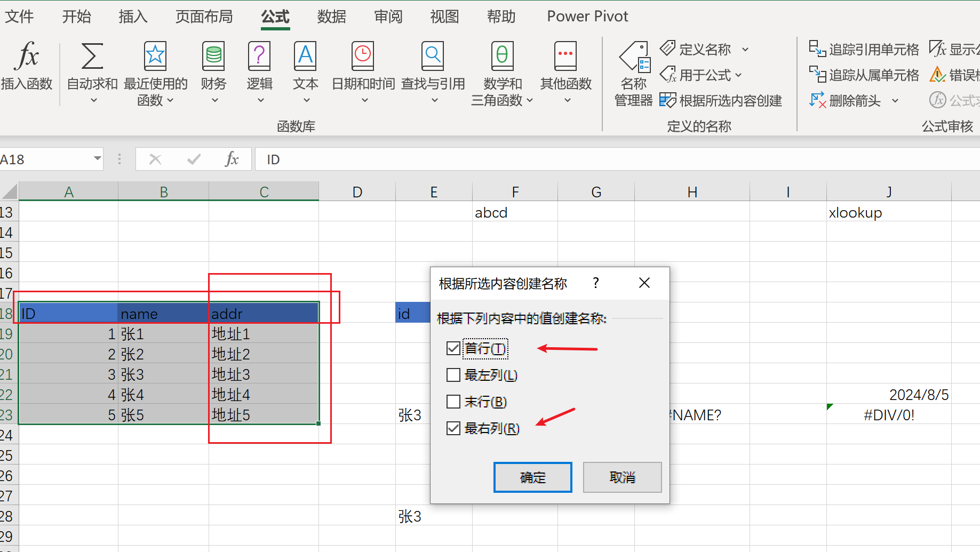Switch to the Insert (插入) tab

pyautogui.click(x=133, y=17)
